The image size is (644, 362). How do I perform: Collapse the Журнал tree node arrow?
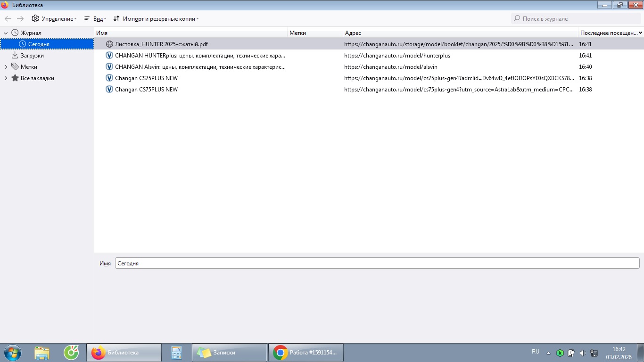6,33
